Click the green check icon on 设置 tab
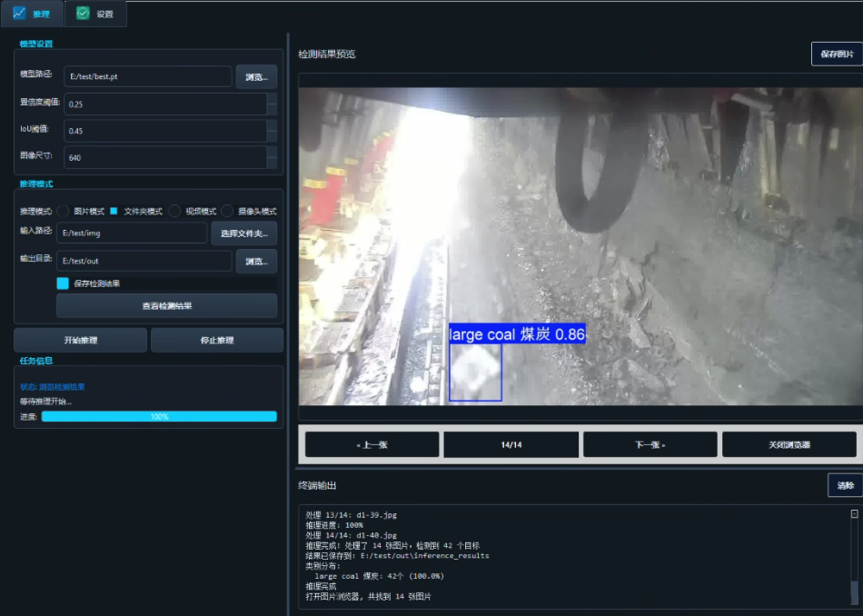Image resolution: width=863 pixels, height=616 pixels. tap(83, 14)
